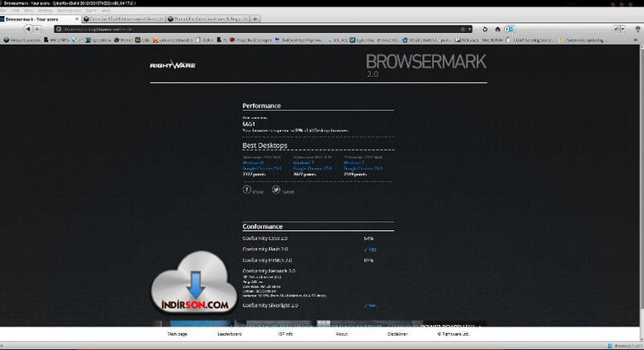The height and width of the screenshot is (350, 644).
Task: Click the status bar icon at bottom right
Action: [610, 346]
